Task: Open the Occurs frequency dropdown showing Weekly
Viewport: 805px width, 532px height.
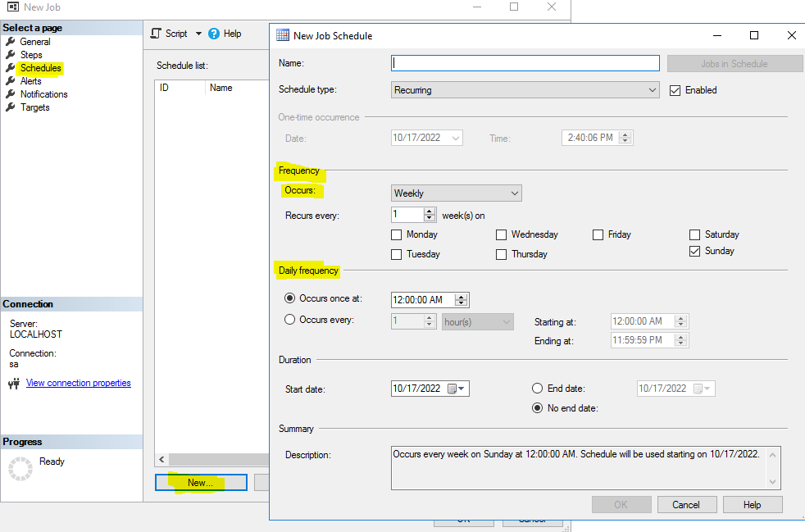Action: [457, 193]
